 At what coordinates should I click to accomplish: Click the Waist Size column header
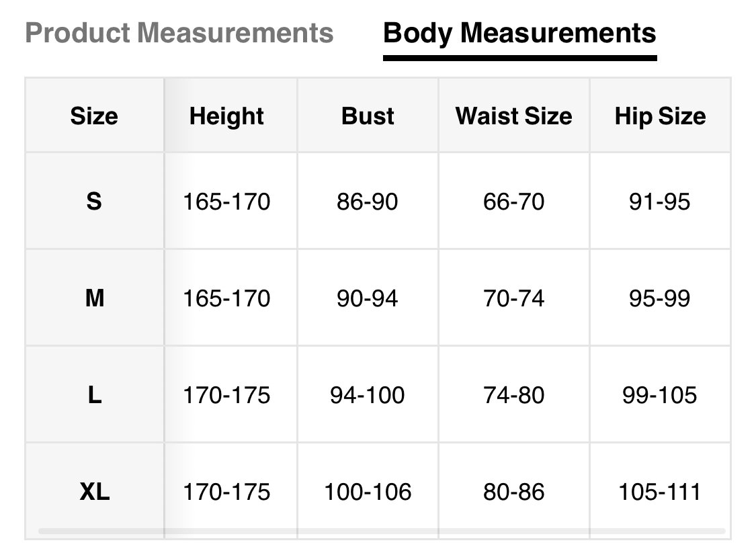pyautogui.click(x=513, y=116)
